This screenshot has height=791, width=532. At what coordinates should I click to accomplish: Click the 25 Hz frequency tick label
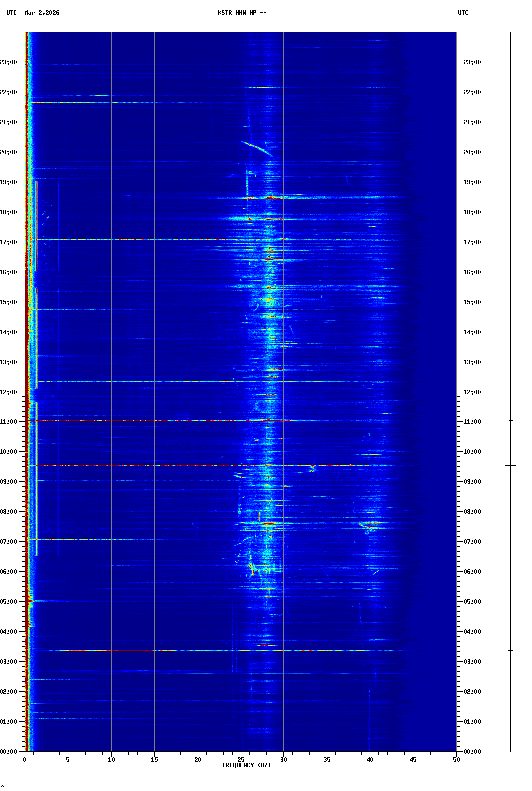tap(241, 760)
